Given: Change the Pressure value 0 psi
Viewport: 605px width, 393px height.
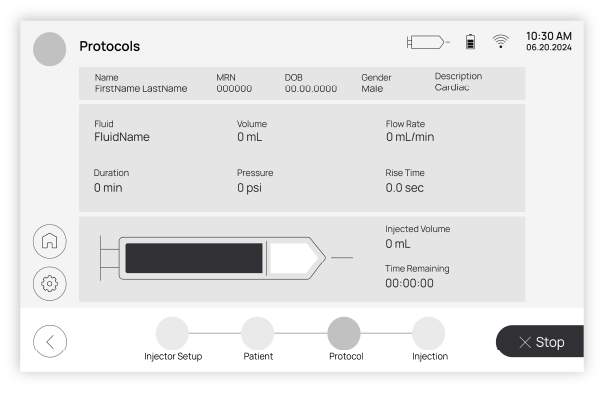Looking at the screenshot, I should 250,188.
